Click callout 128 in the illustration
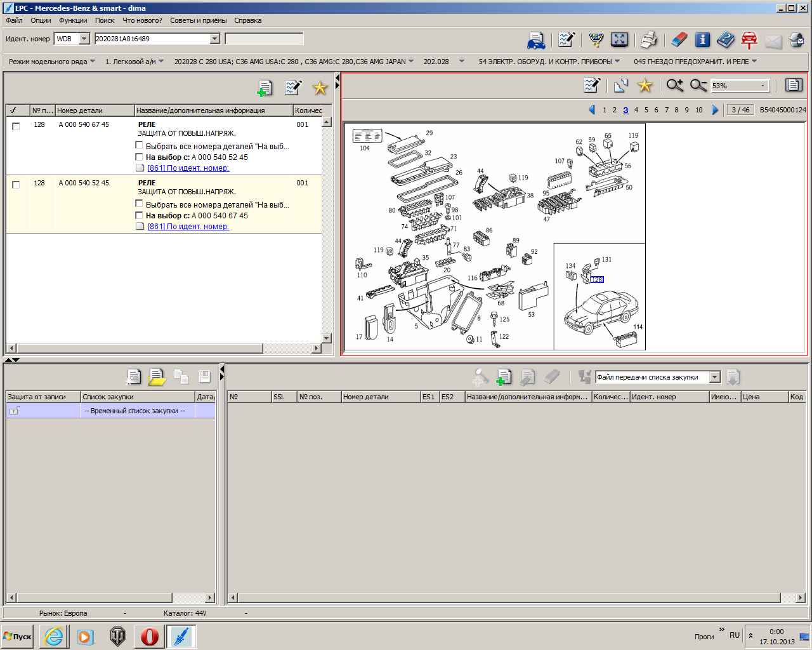This screenshot has height=650, width=812. 596,280
